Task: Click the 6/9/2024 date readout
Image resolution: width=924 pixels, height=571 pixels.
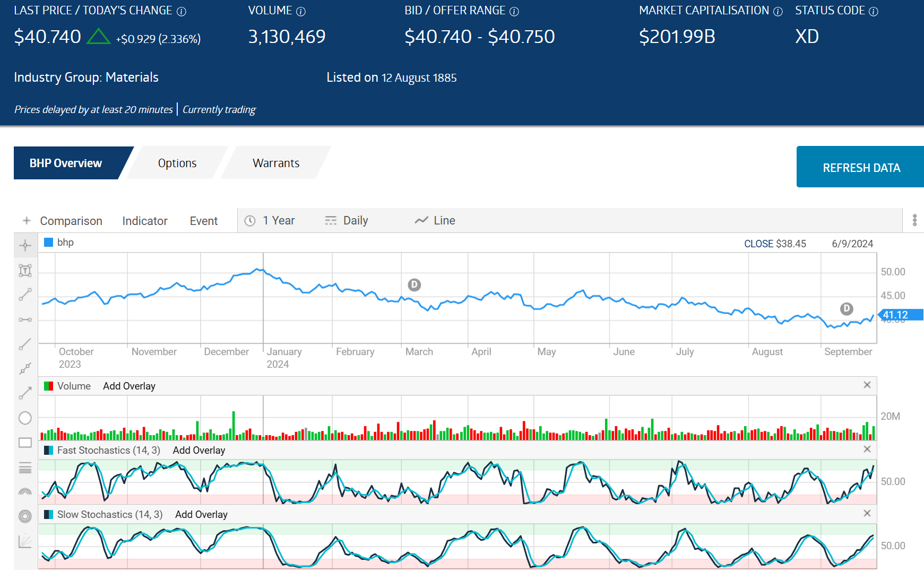Action: 852,244
